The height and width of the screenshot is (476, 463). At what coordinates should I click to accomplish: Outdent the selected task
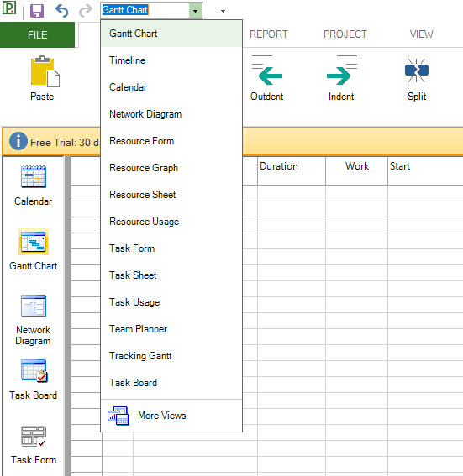267,78
